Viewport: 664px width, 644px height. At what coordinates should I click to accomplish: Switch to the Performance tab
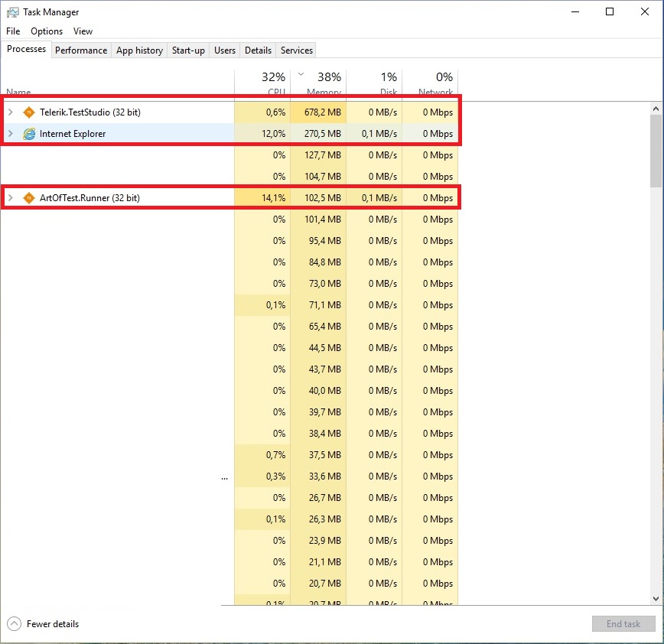tap(81, 50)
